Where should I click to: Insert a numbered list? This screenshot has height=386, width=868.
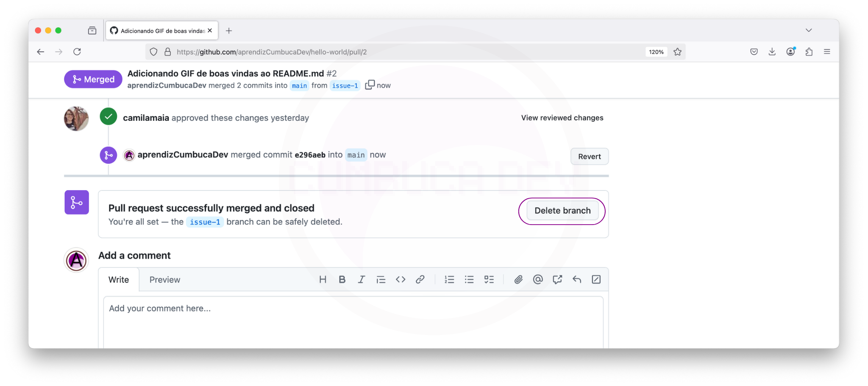coord(449,280)
